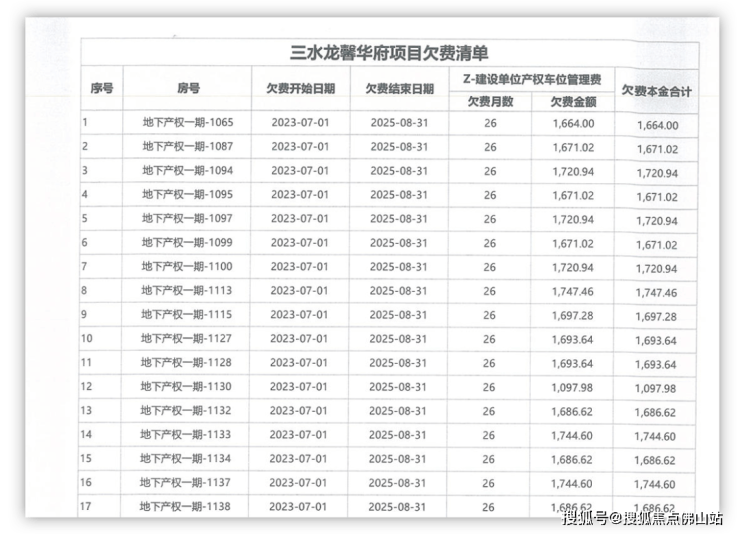Select 欠费金额 1,744.60 in row 14

[572, 436]
